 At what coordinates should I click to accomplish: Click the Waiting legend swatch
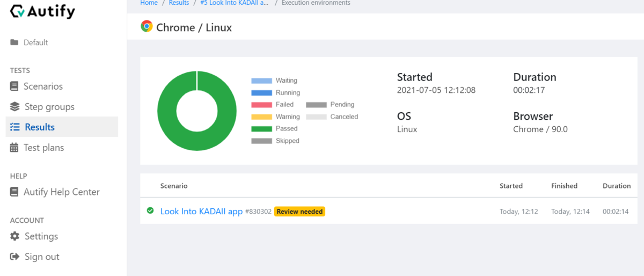click(x=261, y=81)
